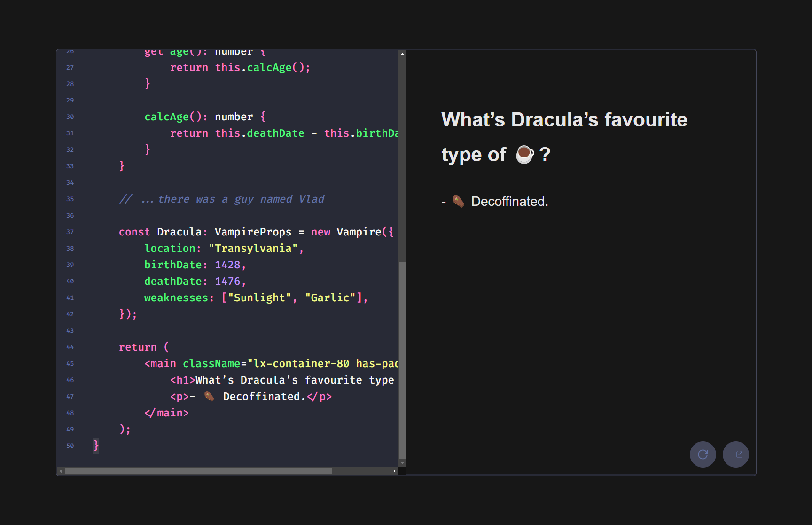Click the Transylvania string value
Viewport: 812px width, 525px height.
click(x=254, y=248)
